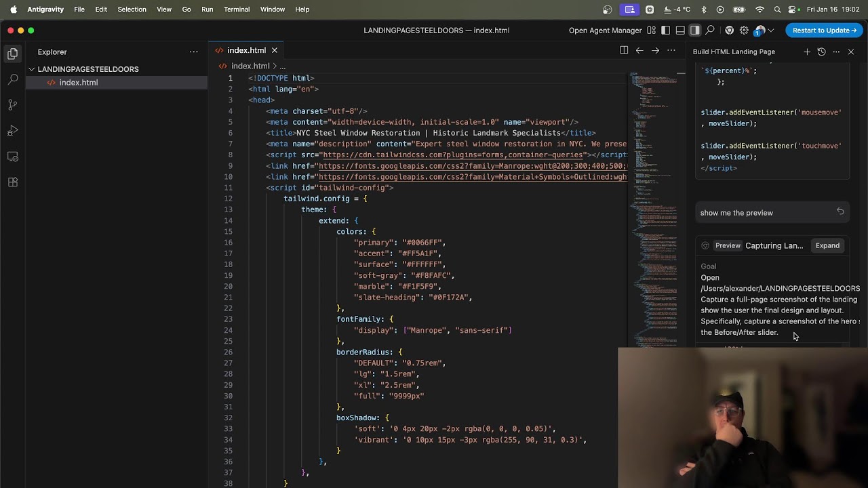
Task: Click Open Agent Manager
Action: coord(605,30)
